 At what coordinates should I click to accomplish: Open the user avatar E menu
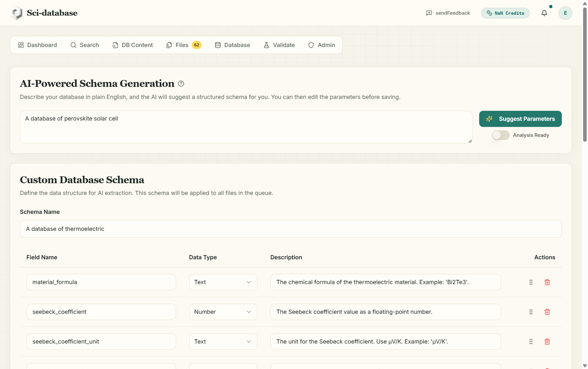pos(565,13)
